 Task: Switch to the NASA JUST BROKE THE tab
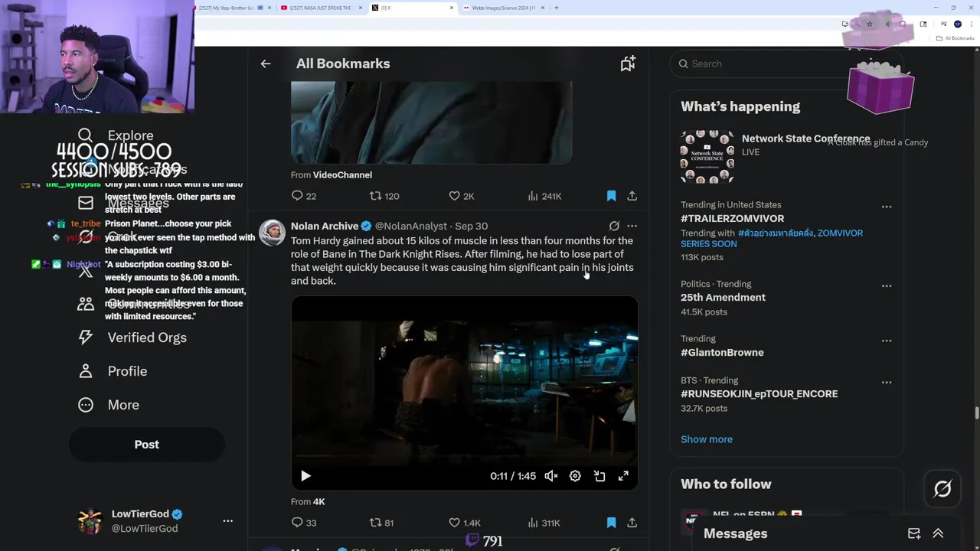point(319,8)
